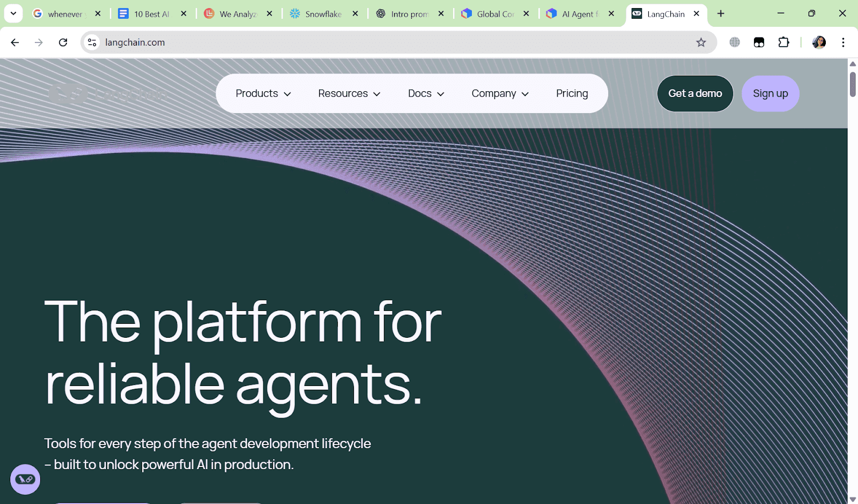This screenshot has height=504, width=858.
Task: Open the accessibility widget at bottom left
Action: [25, 479]
